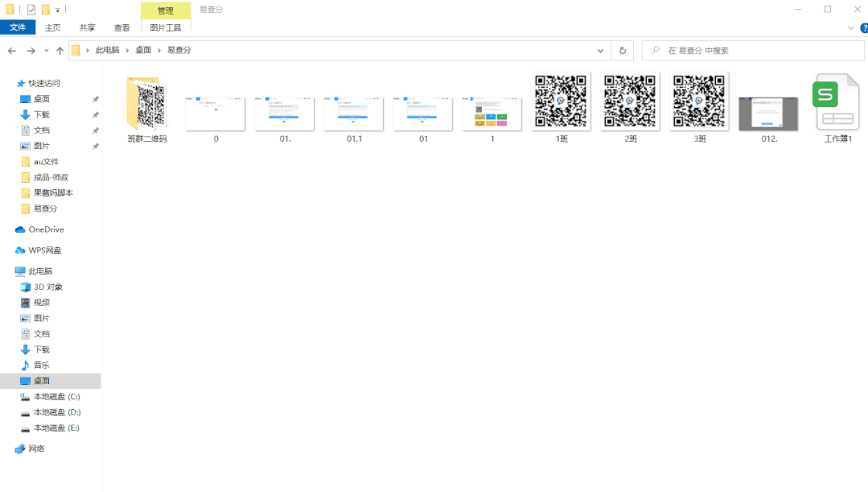This screenshot has width=868, height=492.
Task: Open the au文件 folder in sidebar
Action: [46, 161]
